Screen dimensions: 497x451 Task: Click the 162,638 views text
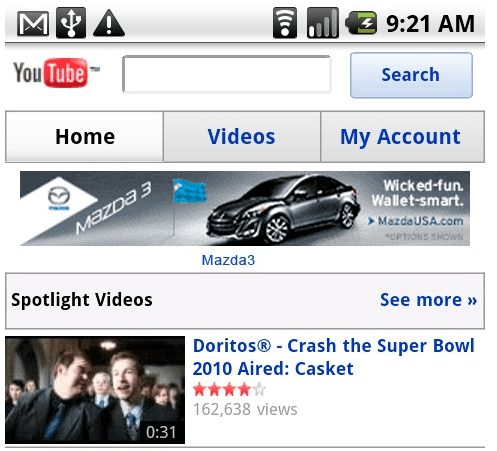245,409
